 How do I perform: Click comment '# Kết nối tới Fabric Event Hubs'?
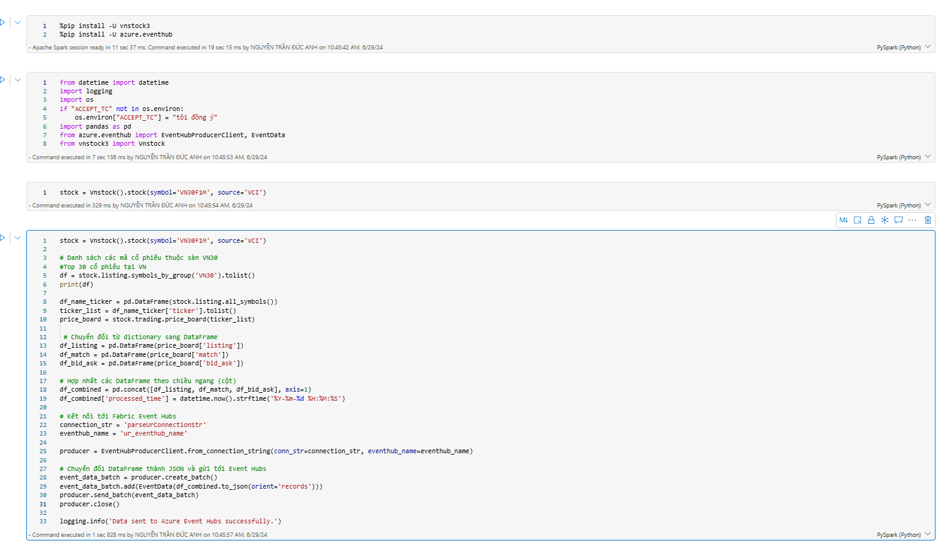coord(118,416)
